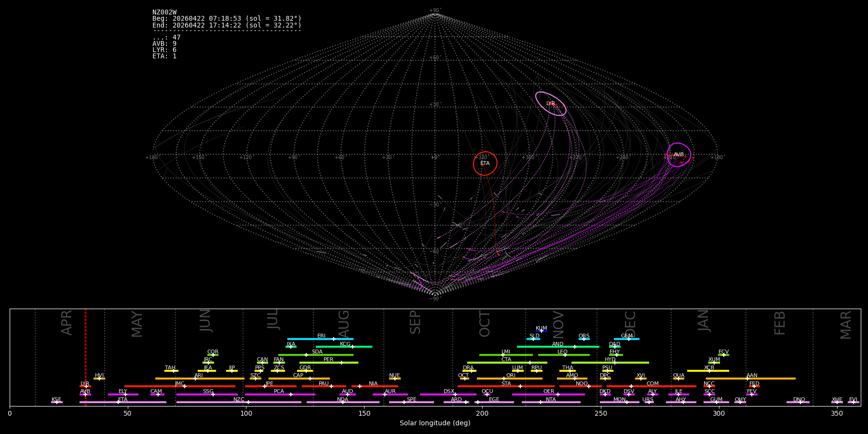Click the CAP orange shower bar
The width and height of the screenshot is (868, 434).
[x=299, y=379]
